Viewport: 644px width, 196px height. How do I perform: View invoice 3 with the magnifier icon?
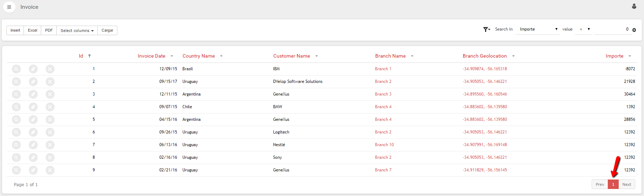[x=16, y=94]
